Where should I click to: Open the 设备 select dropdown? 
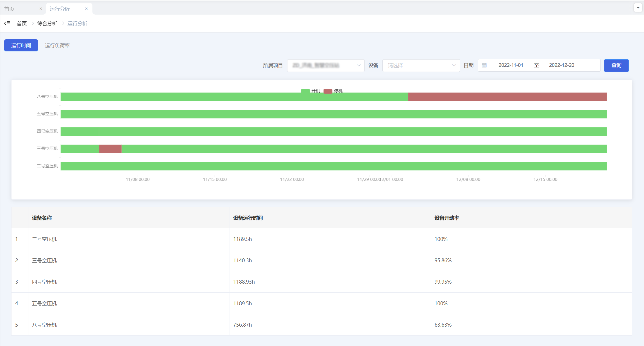[x=421, y=65]
